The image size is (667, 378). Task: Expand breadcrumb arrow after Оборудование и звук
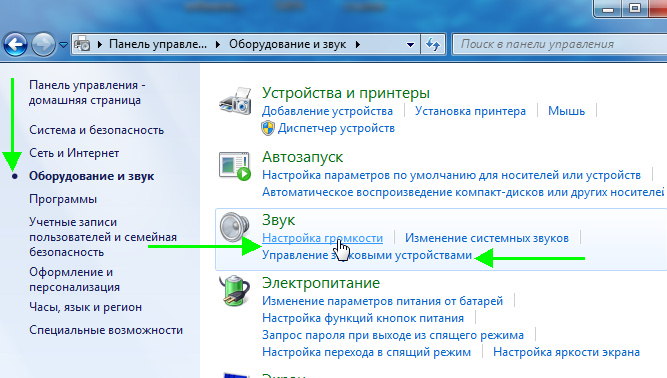[x=358, y=44]
